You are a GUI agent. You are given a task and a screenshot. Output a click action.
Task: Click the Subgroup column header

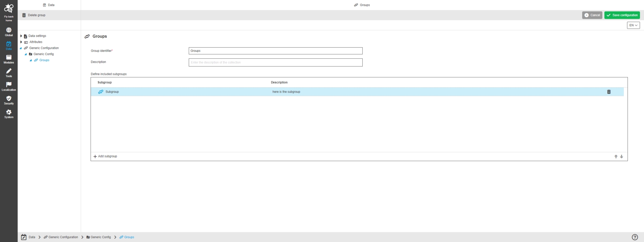pyautogui.click(x=105, y=82)
